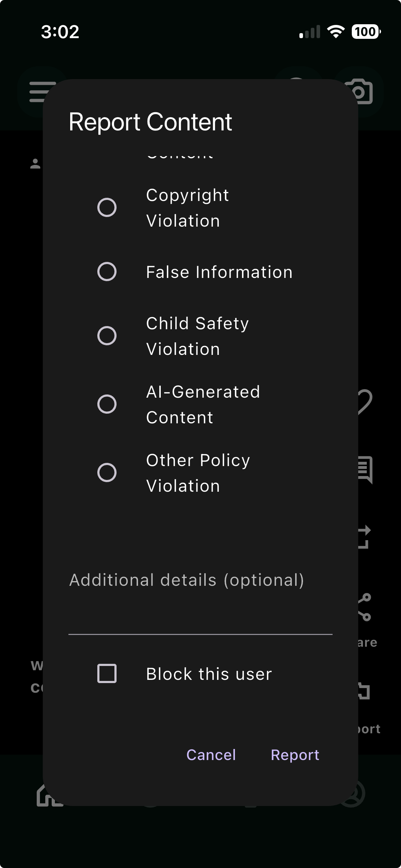This screenshot has height=868, width=401.
Task: Select the False Information reason
Action: tap(106, 272)
